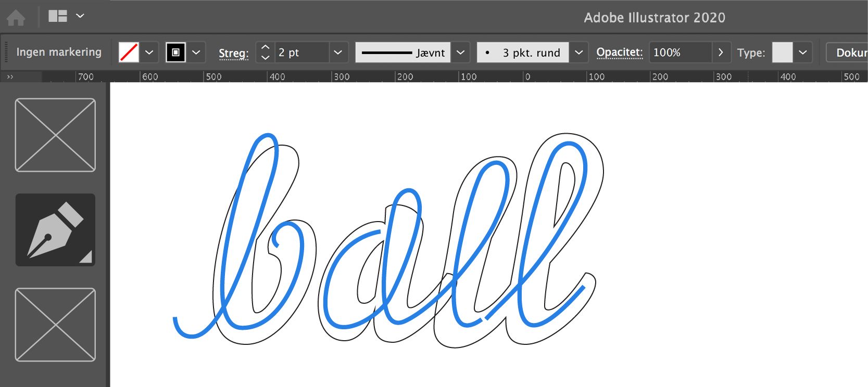The image size is (868, 387).
Task: Open the Jævnt width profile dropdown
Action: click(460, 52)
